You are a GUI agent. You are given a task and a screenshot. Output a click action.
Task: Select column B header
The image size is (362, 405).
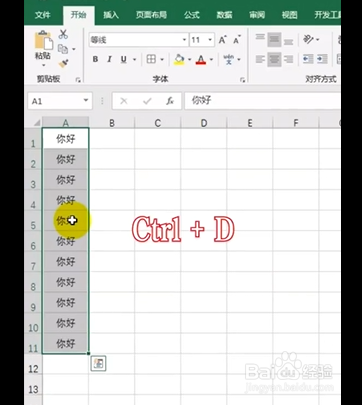pyautogui.click(x=112, y=123)
